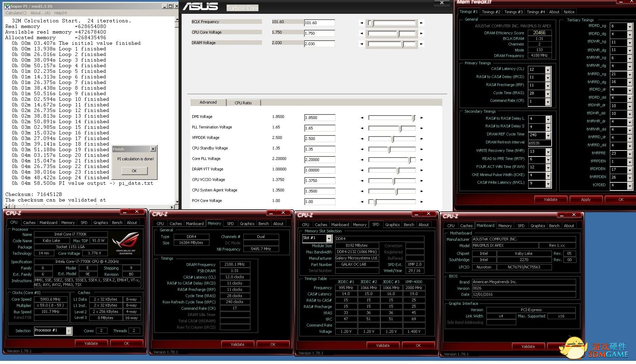
Task: Open the CAS# Write Latency (tWCL) dropdown
Action: 548,183
